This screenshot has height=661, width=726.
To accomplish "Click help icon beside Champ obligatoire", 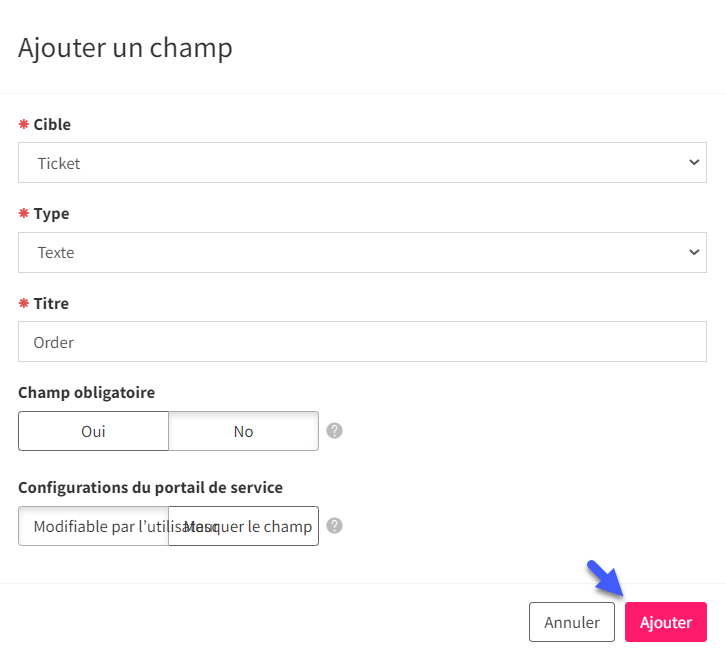I will tap(334, 431).
